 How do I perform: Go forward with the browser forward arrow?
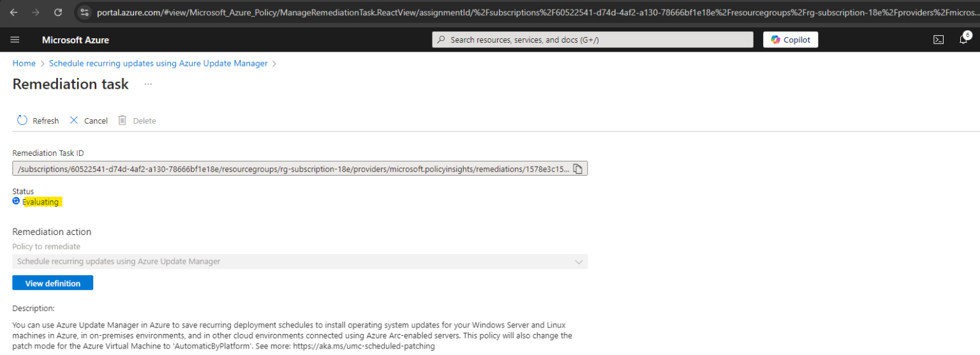36,12
